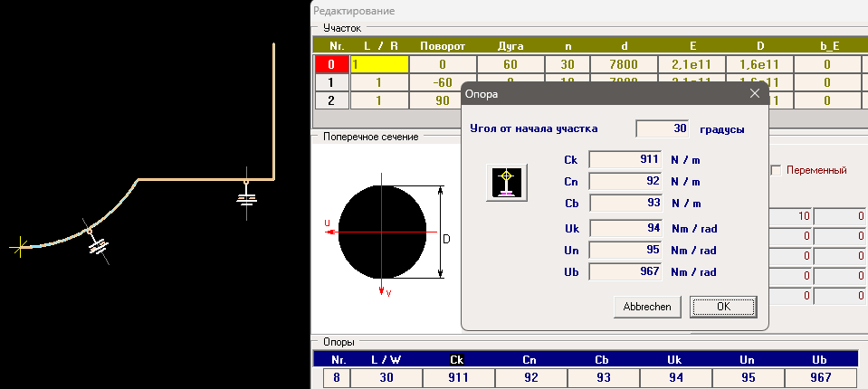Click the angle from section start field
The width and height of the screenshot is (868, 389).
[x=662, y=129]
